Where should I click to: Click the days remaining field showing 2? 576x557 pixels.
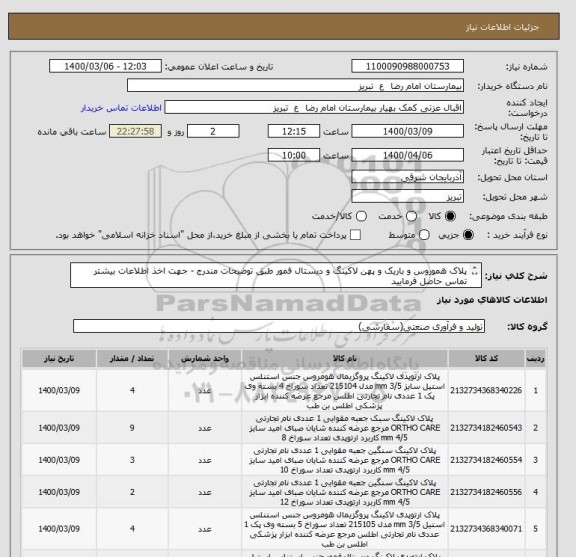tap(213, 131)
